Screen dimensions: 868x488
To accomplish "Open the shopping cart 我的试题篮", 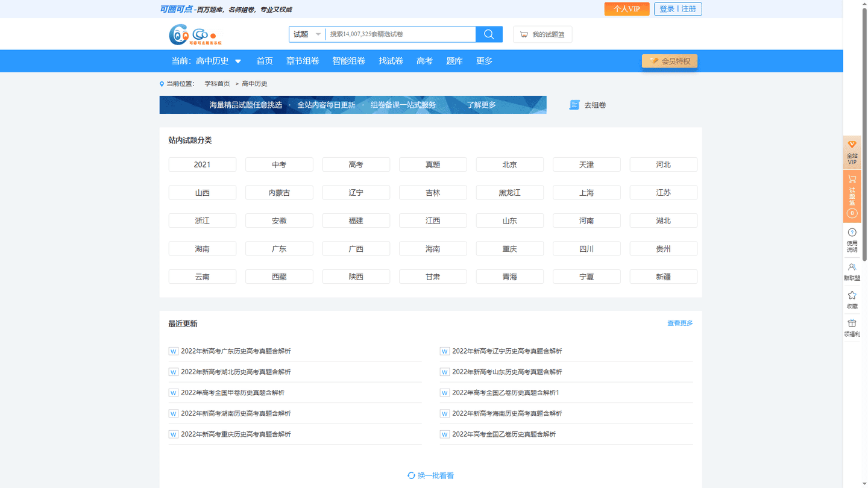I will (542, 34).
